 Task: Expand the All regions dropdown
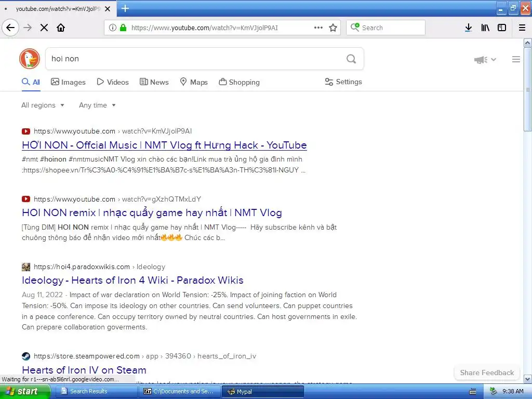[x=43, y=105]
